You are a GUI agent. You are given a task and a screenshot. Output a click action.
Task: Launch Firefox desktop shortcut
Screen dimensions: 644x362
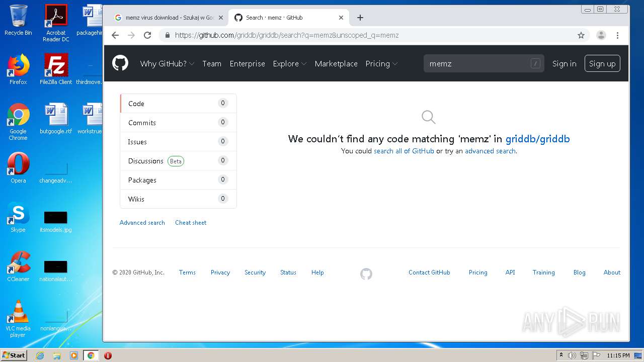tap(18, 69)
